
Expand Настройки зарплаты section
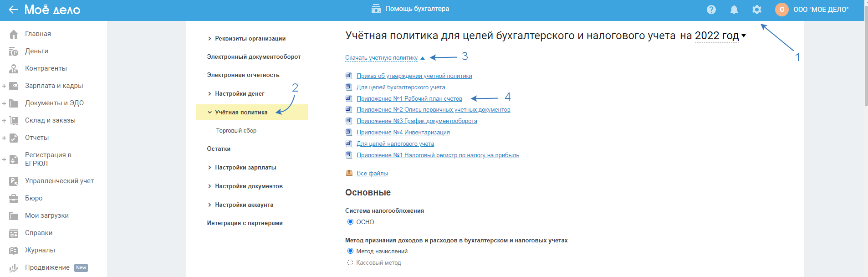coord(209,168)
